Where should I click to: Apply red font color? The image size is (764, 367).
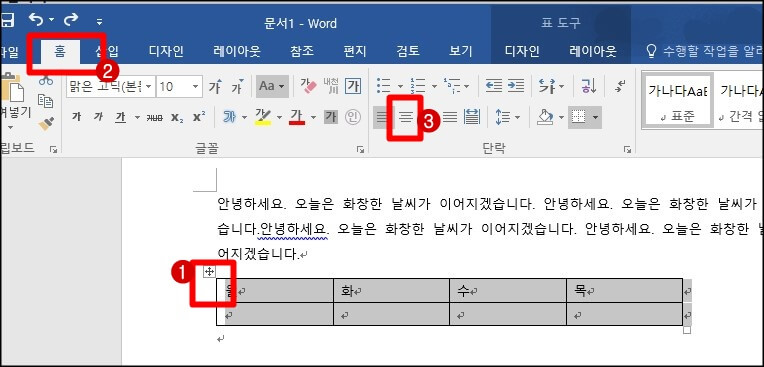coord(297,117)
